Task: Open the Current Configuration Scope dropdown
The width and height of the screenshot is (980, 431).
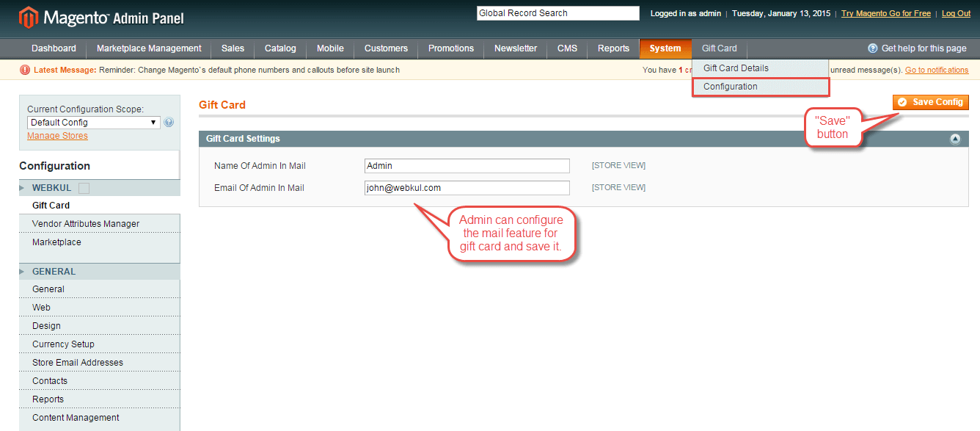Action: 94,123
